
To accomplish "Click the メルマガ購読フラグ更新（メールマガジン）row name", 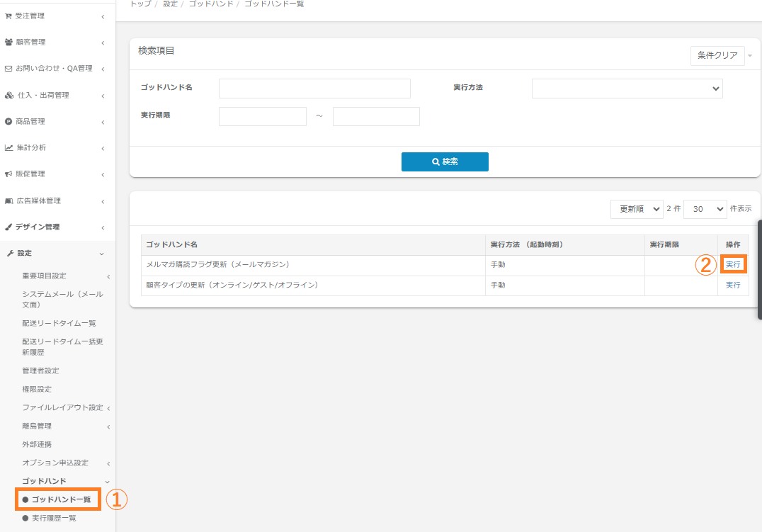I will coord(218,264).
